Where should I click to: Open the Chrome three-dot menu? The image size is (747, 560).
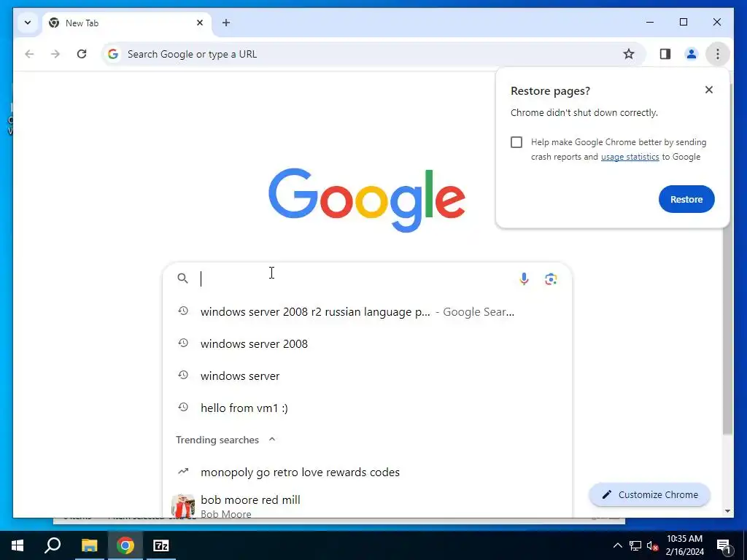pyautogui.click(x=718, y=54)
